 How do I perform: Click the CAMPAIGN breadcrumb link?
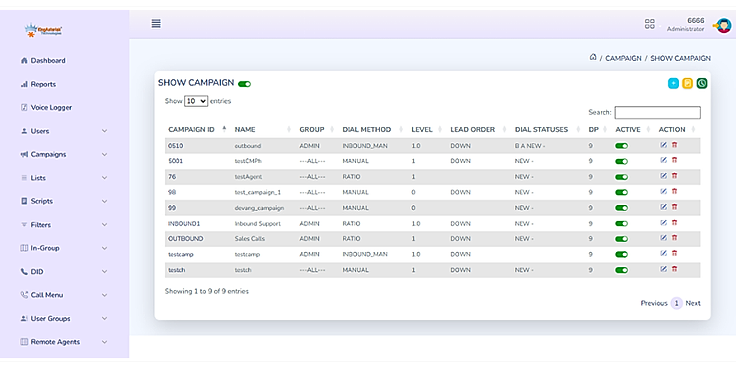(623, 58)
